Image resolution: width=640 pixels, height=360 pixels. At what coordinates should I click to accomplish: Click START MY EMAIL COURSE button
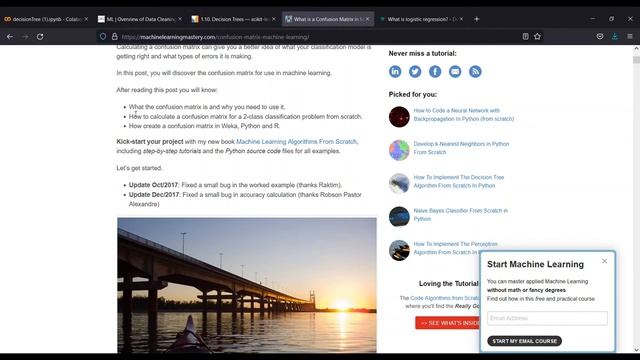pos(524,341)
